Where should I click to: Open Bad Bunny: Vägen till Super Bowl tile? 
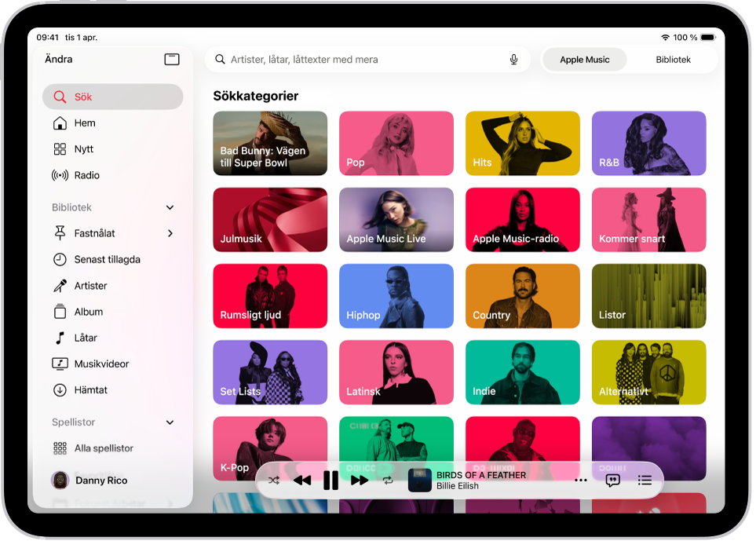coord(270,143)
